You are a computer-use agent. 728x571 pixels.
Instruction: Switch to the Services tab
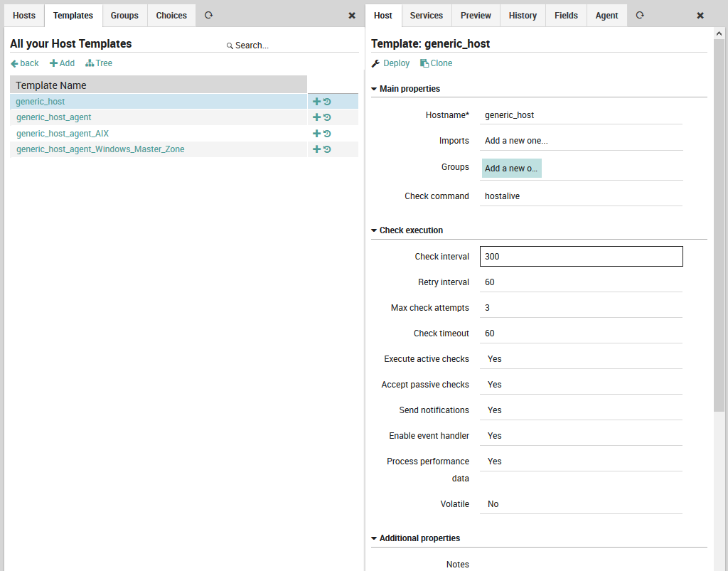(426, 15)
